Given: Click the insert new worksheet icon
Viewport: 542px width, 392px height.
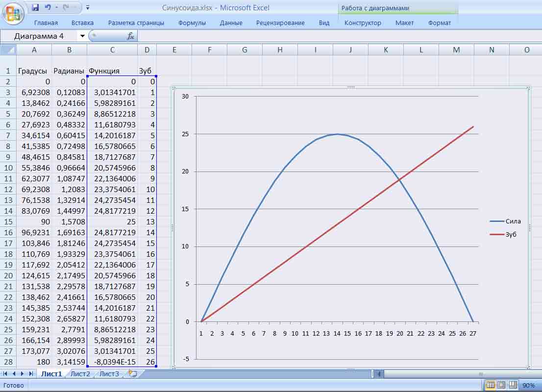Looking at the screenshot, I should 132,374.
